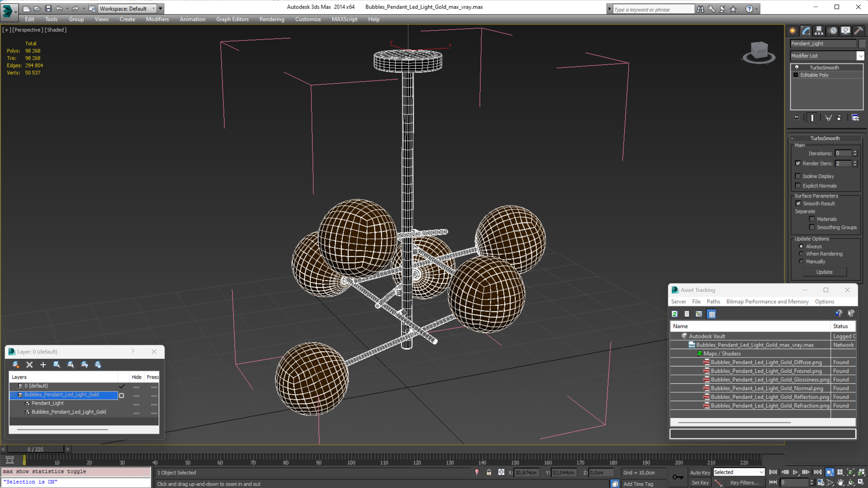Toggle Smooth Result checkbox
Screen dimensions: 868x488
pyautogui.click(x=798, y=203)
